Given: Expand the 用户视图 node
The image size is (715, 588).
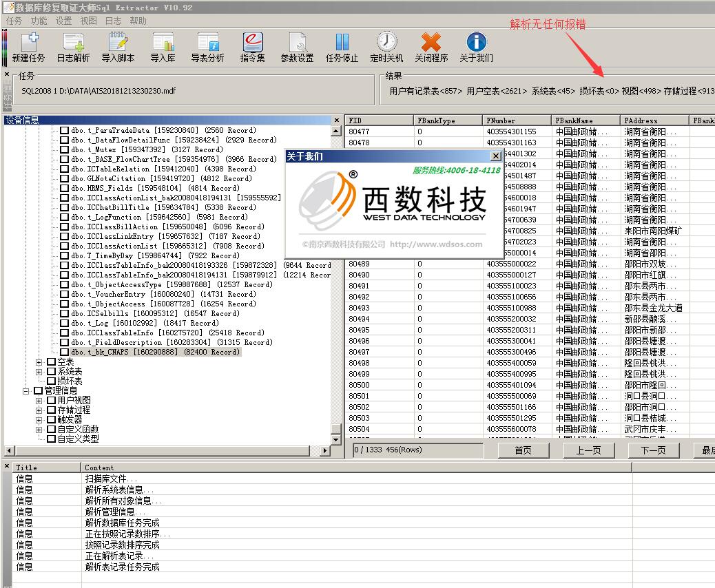Looking at the screenshot, I should (39, 401).
